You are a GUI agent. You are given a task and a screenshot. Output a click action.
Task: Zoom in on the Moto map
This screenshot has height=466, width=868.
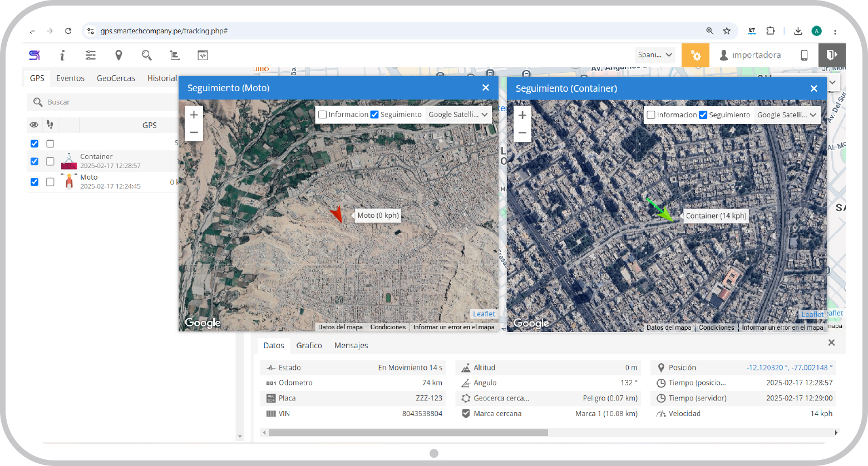194,115
